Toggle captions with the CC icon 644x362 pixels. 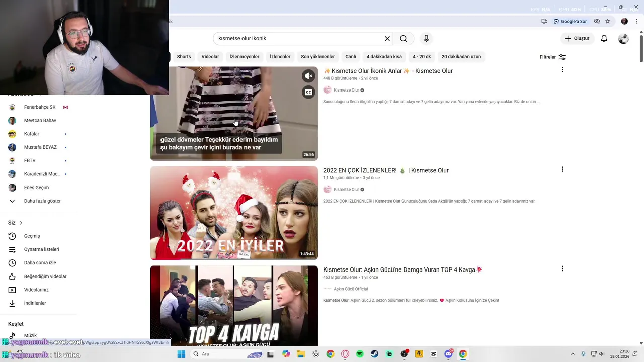tap(308, 92)
